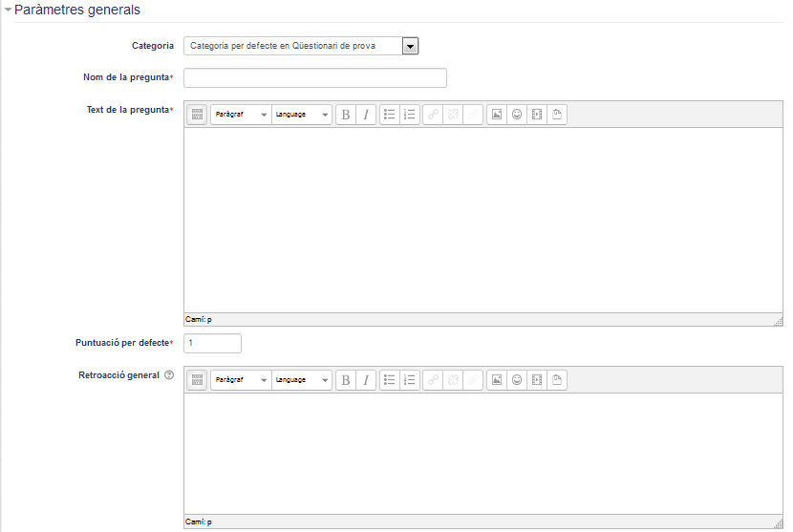Viewport: 793px width, 532px height.
Task: Apply italic in Retroacció general editor
Action: click(x=366, y=380)
